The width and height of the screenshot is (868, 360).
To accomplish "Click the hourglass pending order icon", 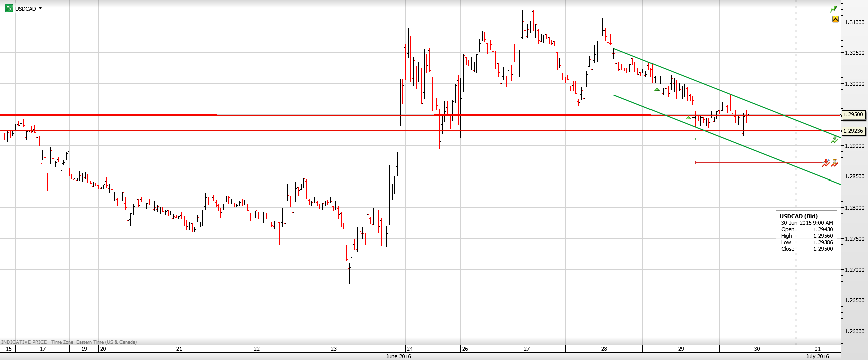I will 834,162.
